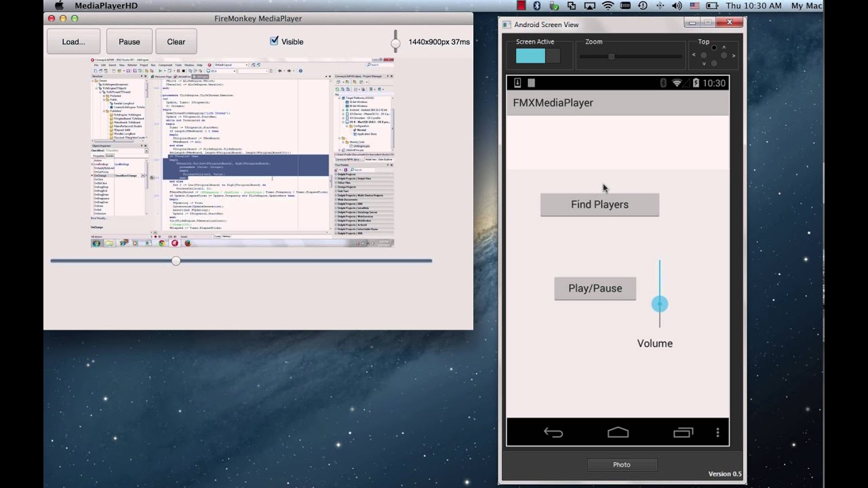Click the video playback position slider thumb
This screenshot has height=488, width=868.
tap(176, 260)
